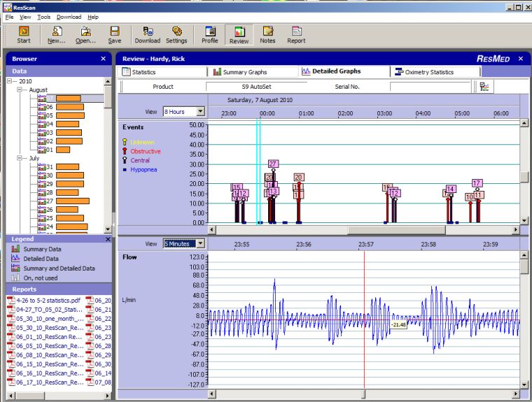The image size is (532, 402).
Task: Collapse the July tree node
Action: [20, 158]
